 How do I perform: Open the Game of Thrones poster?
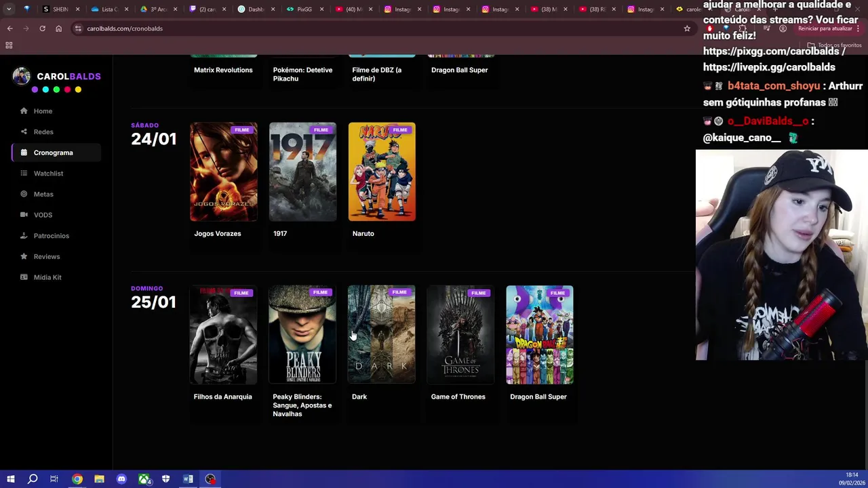[x=460, y=335]
